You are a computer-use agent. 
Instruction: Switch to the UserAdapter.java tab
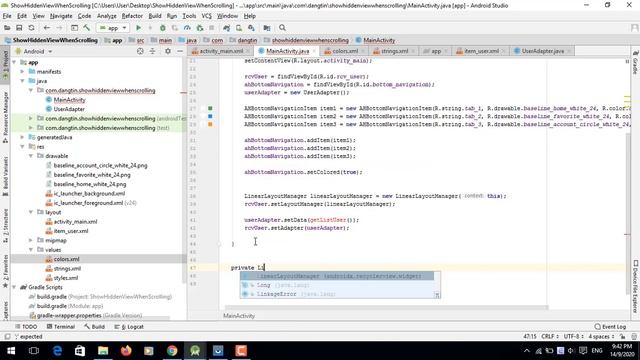542,51
